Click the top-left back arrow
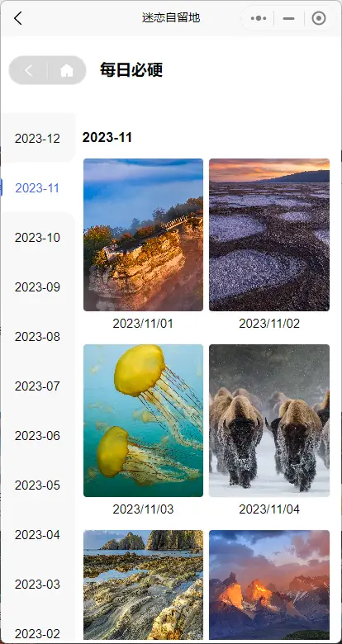342x644 pixels. pos(17,18)
